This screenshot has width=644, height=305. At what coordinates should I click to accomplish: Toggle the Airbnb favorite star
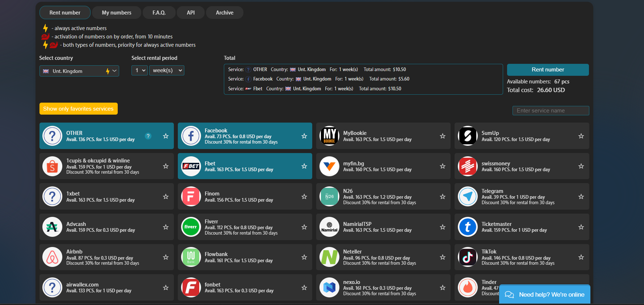pyautogui.click(x=166, y=257)
